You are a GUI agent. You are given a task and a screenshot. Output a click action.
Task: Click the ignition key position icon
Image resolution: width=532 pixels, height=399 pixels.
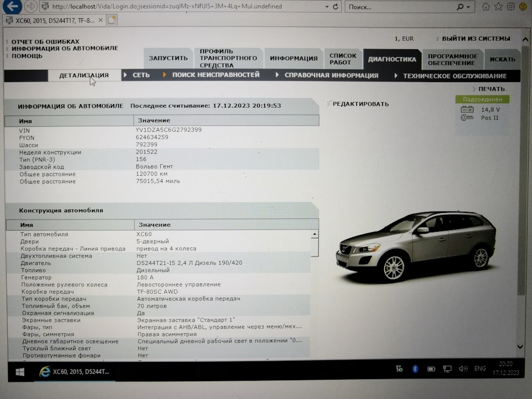tap(467, 118)
